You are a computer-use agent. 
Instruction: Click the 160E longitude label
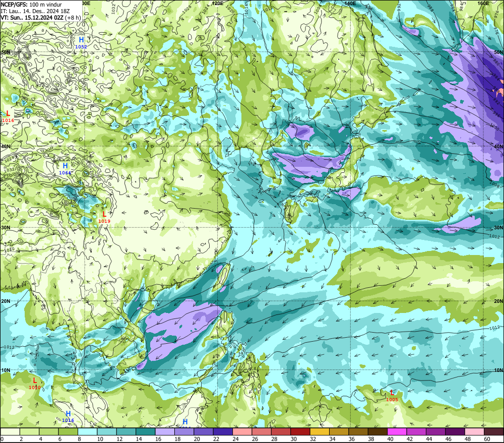[483, 3]
